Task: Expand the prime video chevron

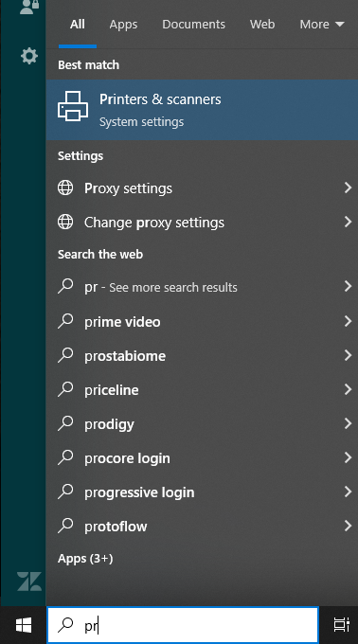Action: point(348,321)
